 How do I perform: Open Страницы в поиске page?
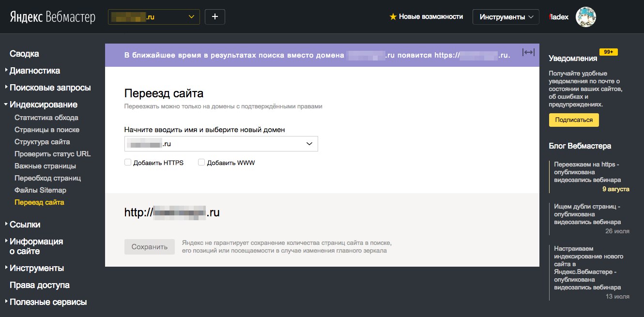[x=47, y=130]
